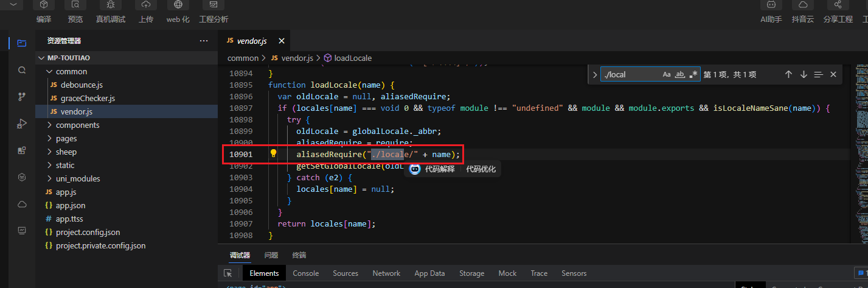This screenshot has height=288, width=868.
Task: Toggle Match Case in find box
Action: [x=667, y=74]
